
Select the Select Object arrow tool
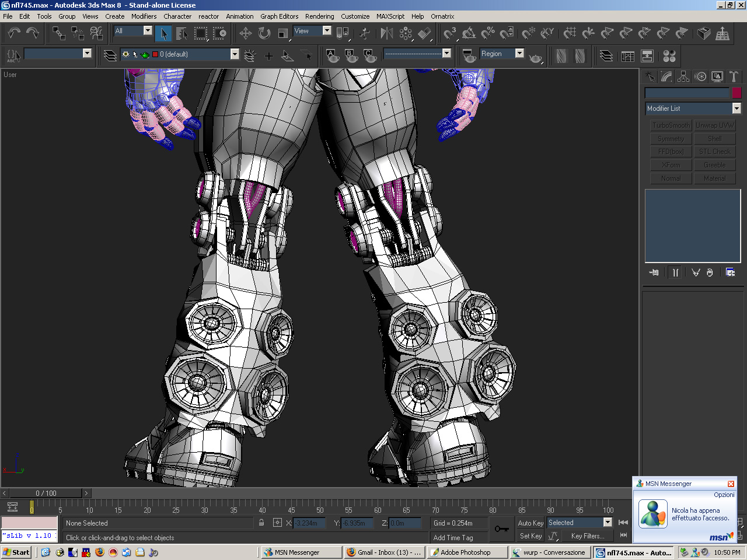tap(163, 34)
